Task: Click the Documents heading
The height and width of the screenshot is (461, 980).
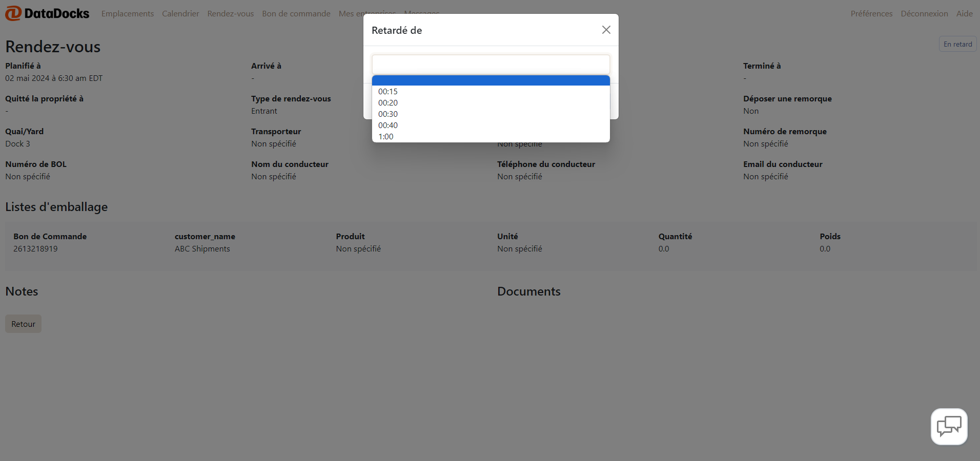Action: (x=529, y=291)
